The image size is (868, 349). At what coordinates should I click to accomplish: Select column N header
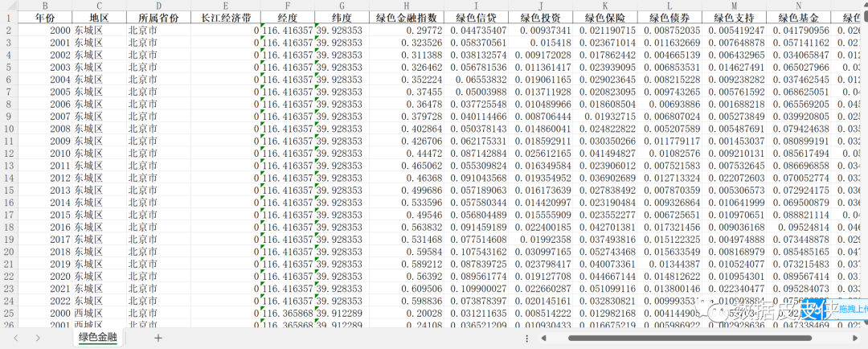(799, 5)
